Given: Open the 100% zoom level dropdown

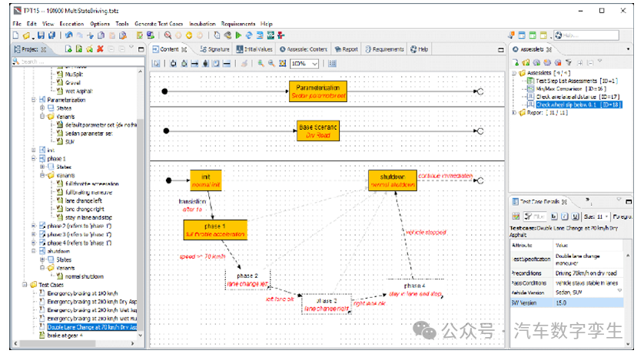Looking at the screenshot, I should [x=304, y=64].
